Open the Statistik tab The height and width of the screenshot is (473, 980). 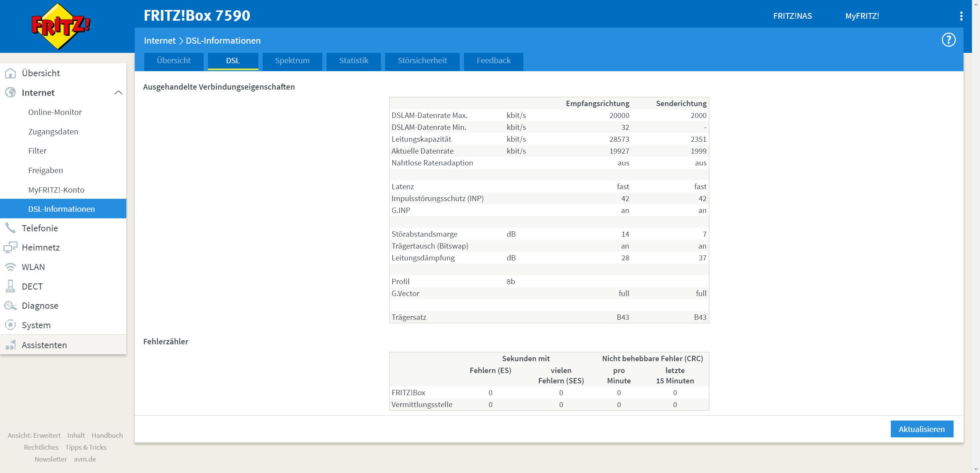353,61
